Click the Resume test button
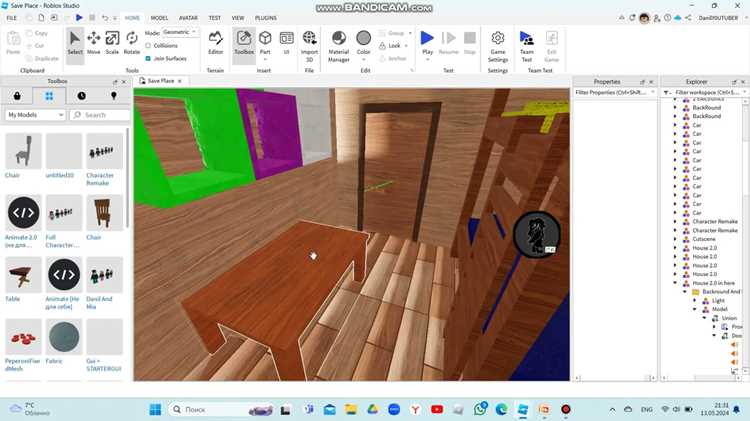The width and height of the screenshot is (750, 421). (449, 42)
